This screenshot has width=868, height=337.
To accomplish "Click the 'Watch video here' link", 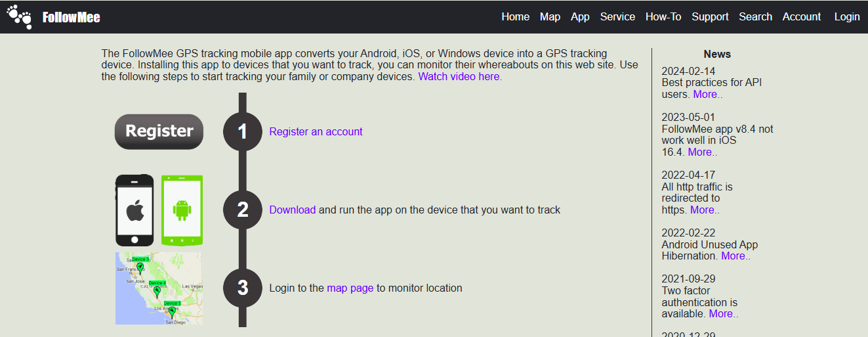I will [x=459, y=77].
